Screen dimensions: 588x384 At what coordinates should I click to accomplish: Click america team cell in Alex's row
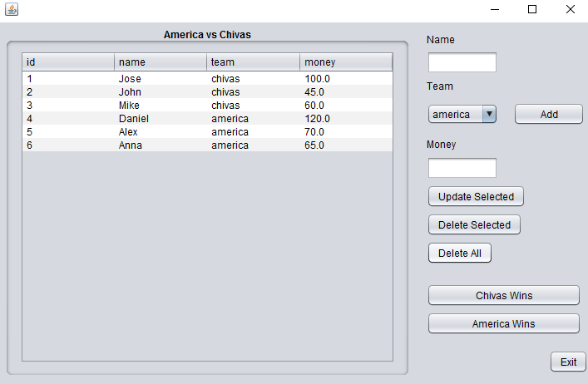253,132
